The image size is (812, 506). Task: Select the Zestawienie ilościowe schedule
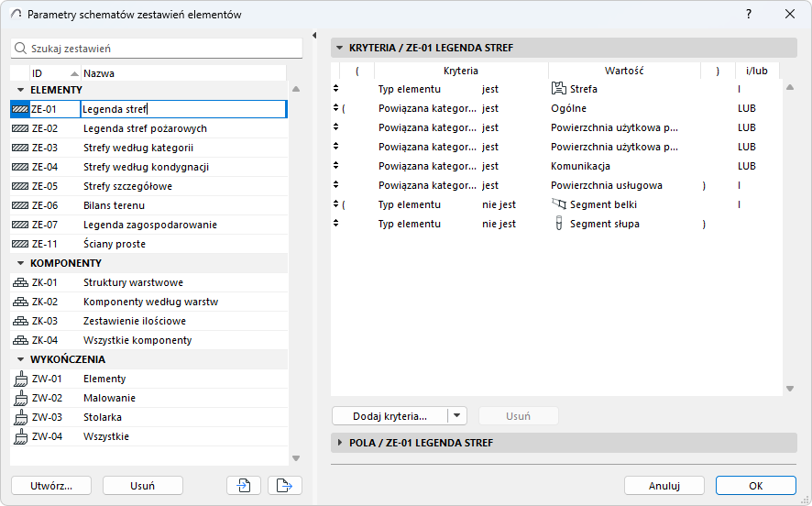click(135, 321)
